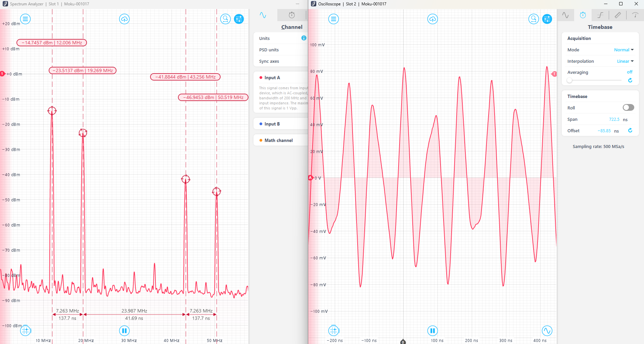Pause the Spectrum Analyzer acquisition
Image resolution: width=644 pixels, height=344 pixels.
click(x=124, y=331)
